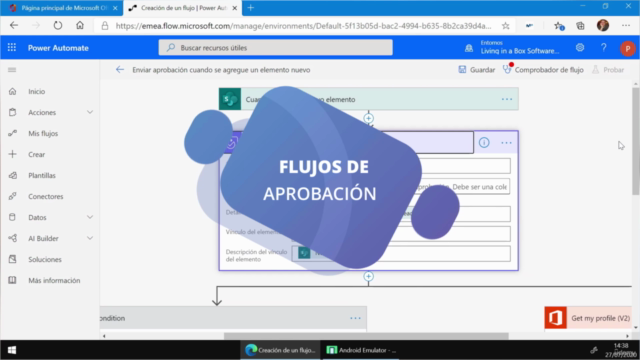
Task: Switch to Android Emulator taskbar item
Action: click(362, 350)
